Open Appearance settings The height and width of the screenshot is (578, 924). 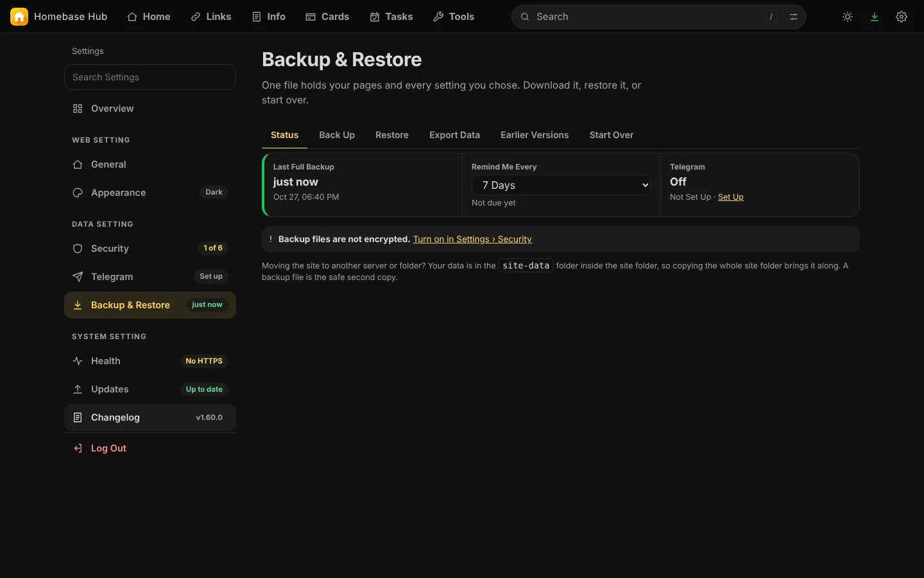pyautogui.click(x=150, y=193)
